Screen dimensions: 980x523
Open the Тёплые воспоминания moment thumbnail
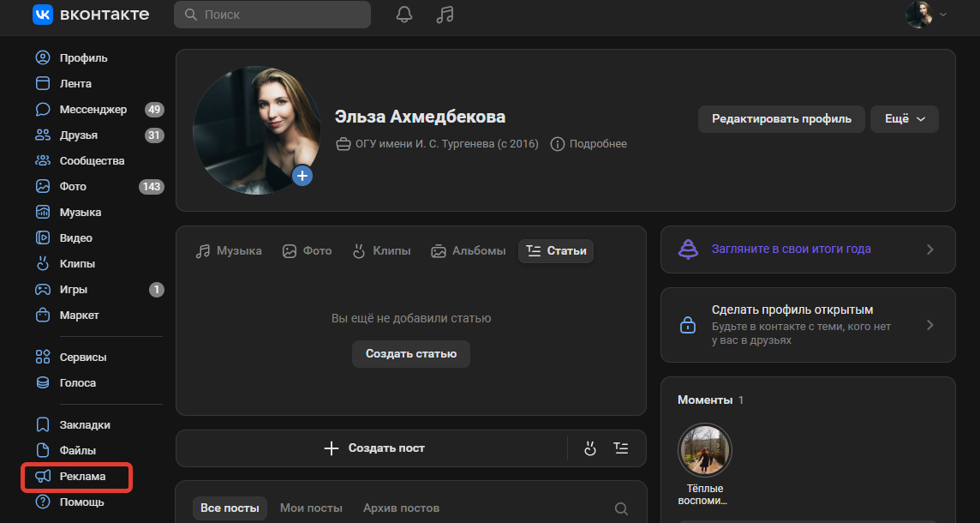tap(705, 451)
